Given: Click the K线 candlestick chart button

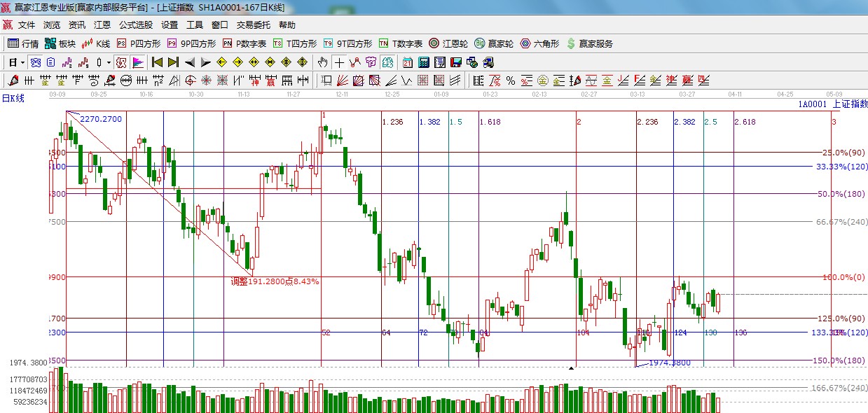Looking at the screenshot, I should pyautogui.click(x=96, y=43).
